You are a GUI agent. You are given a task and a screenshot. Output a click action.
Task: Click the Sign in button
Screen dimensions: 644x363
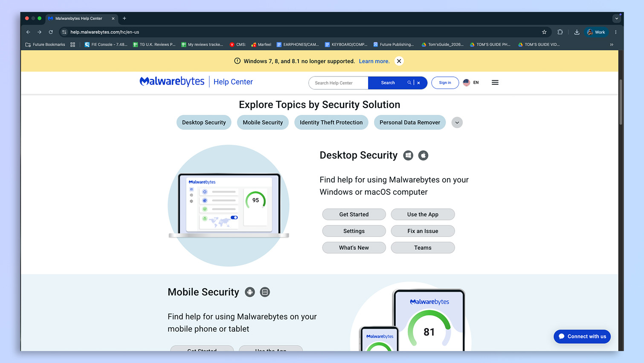point(445,83)
